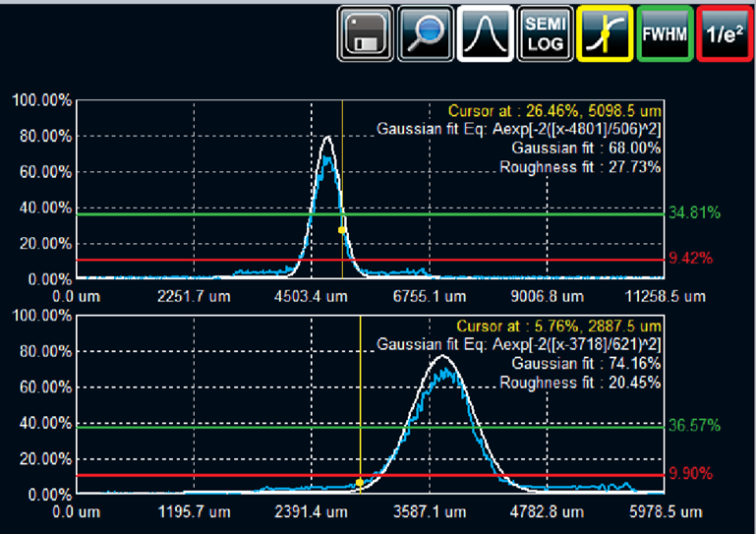756x534 pixels.
Task: Click the top graph "Roughness fit : 27.73%" text
Action: pos(580,167)
